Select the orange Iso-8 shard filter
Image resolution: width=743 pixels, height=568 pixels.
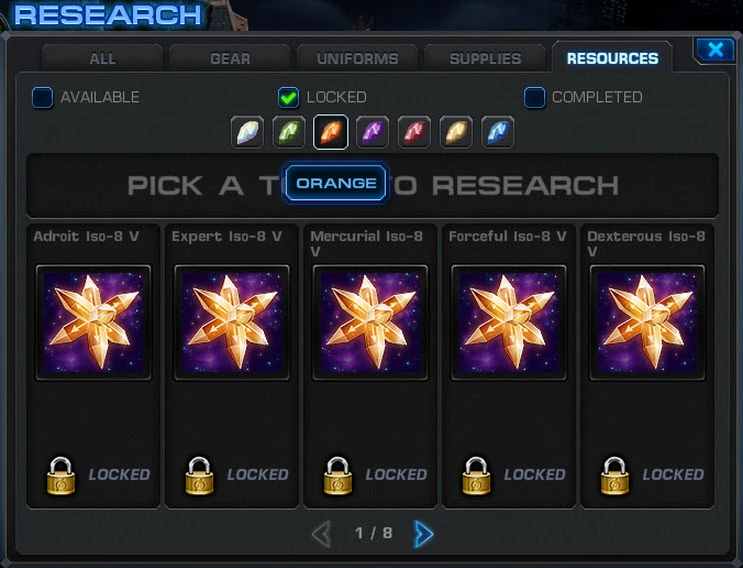pos(331,132)
